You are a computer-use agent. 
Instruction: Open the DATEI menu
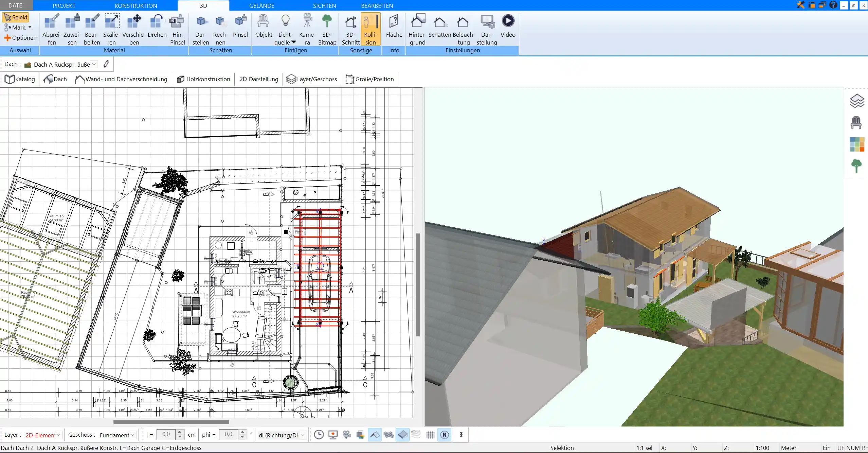16,5
